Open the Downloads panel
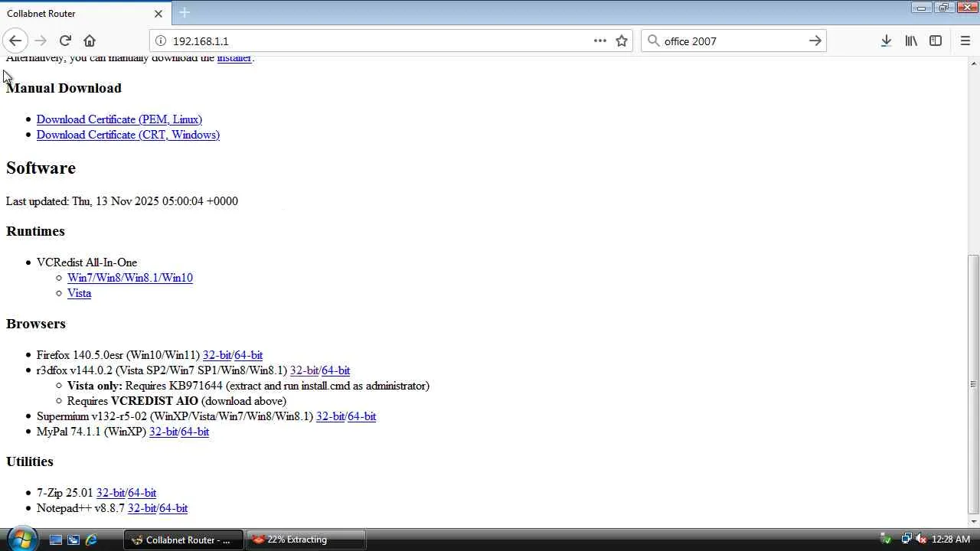The height and width of the screenshot is (551, 980). (886, 41)
